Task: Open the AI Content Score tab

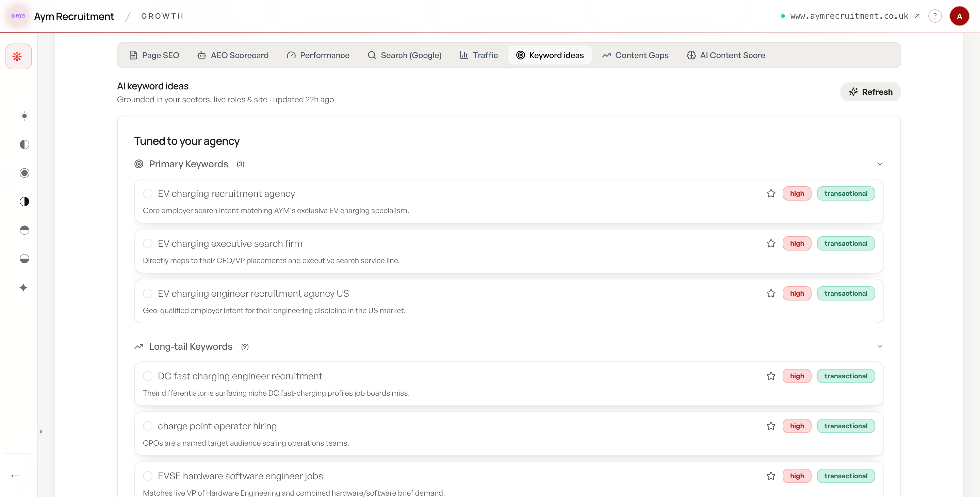Action: click(x=726, y=55)
